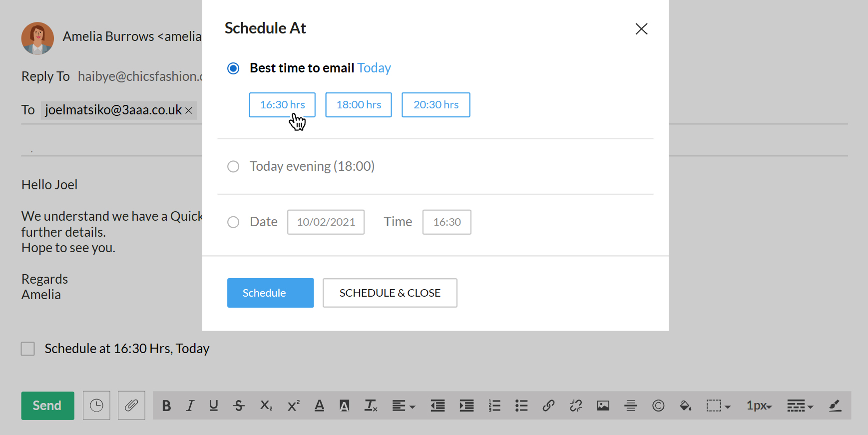Apply superscript formatting

tap(294, 406)
